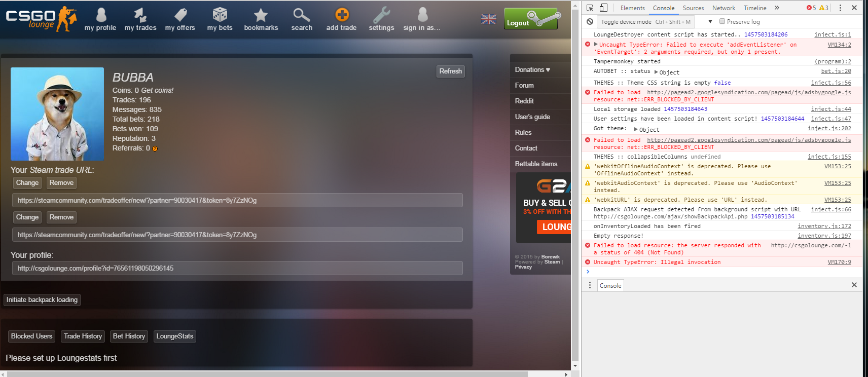The height and width of the screenshot is (377, 868).
Task: Open the inject.js:1 source link
Action: tap(833, 34)
